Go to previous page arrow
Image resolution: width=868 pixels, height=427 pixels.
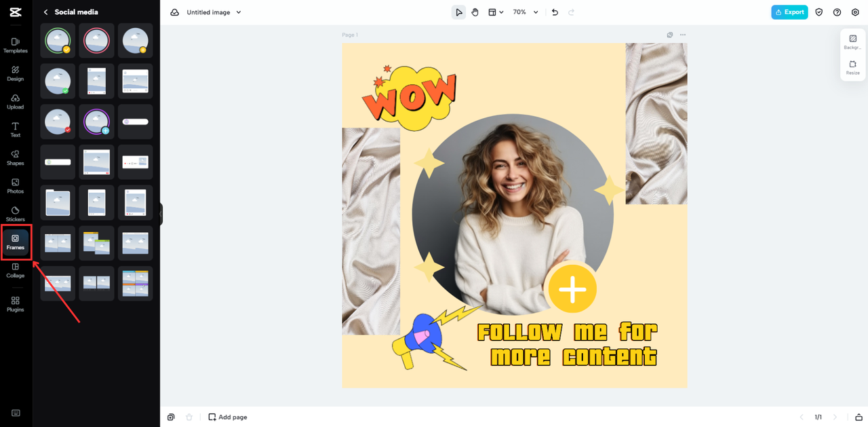click(802, 417)
